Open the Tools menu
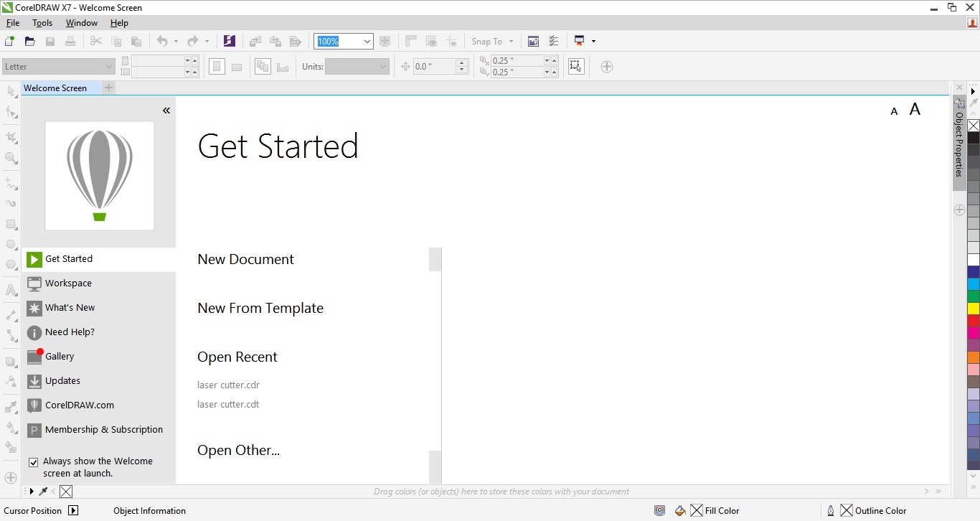The width and height of the screenshot is (980, 521). (42, 23)
